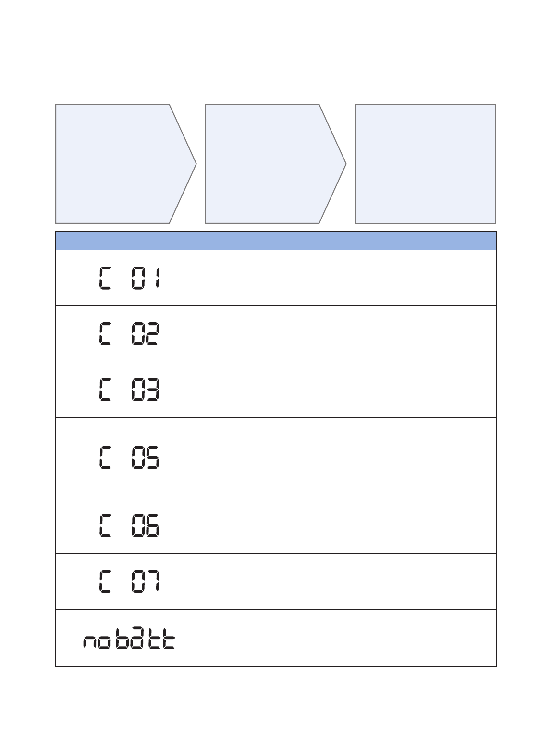Select the right blue table header cell
The height and width of the screenshot is (756, 552).
pyautogui.click(x=349, y=240)
